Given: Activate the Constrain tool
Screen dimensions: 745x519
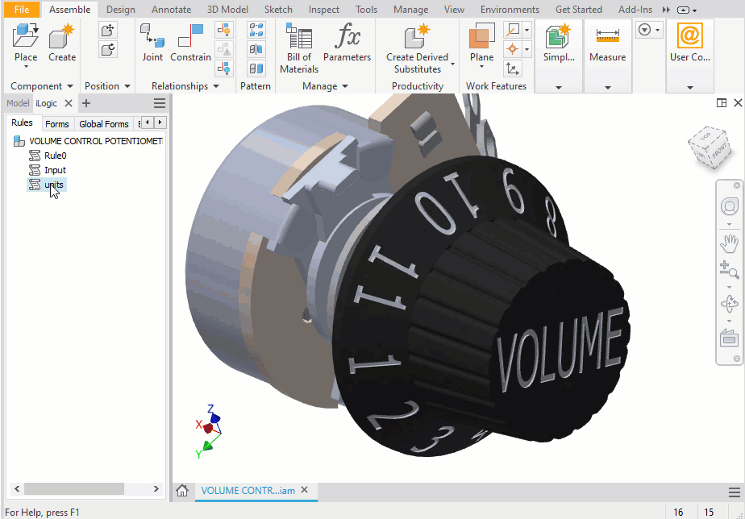Looking at the screenshot, I should (x=190, y=37).
